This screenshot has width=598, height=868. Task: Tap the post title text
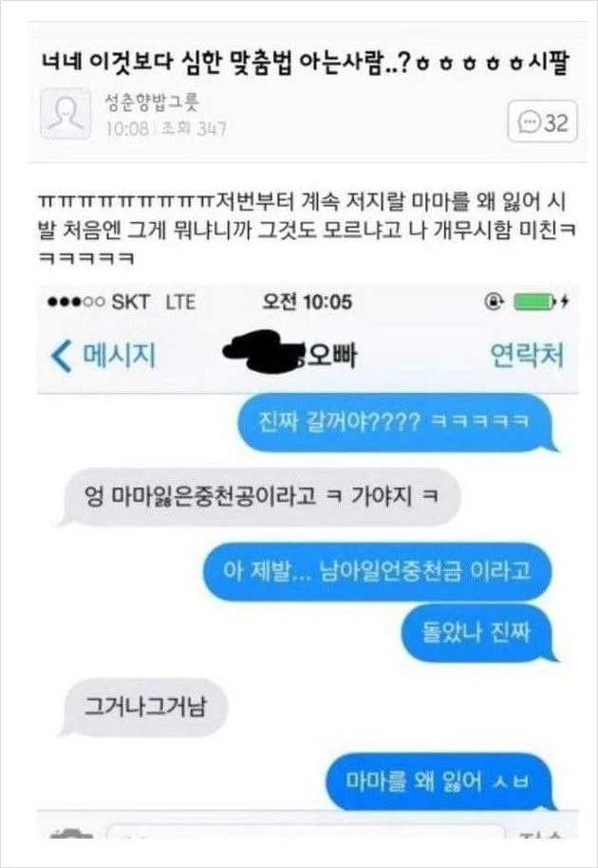306,64
